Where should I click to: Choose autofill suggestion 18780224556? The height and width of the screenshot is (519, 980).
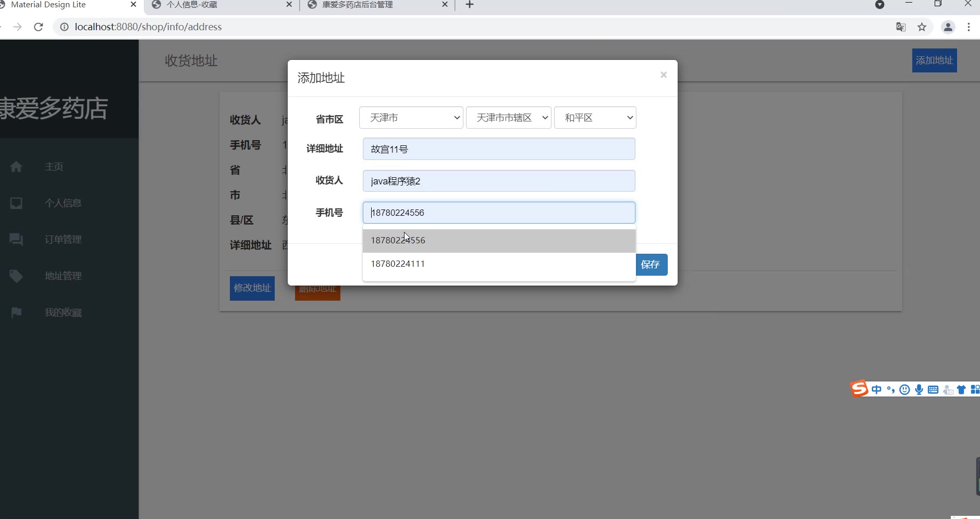click(499, 241)
